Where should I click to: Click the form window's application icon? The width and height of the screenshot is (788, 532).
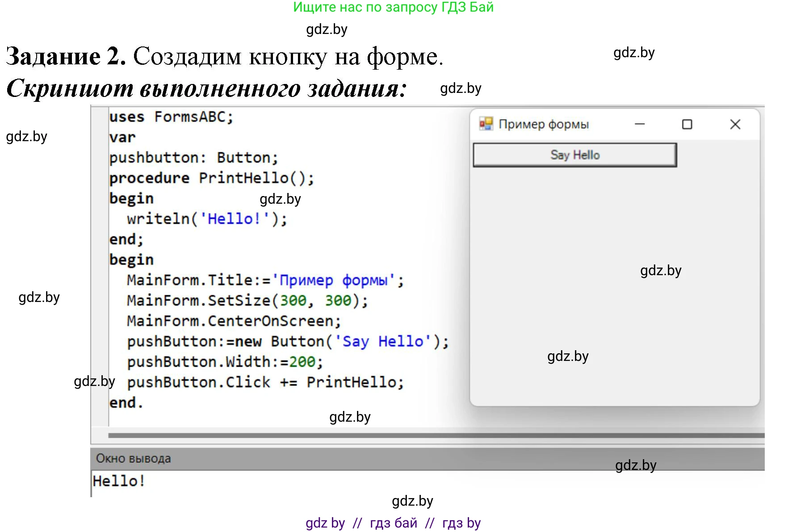(x=486, y=124)
